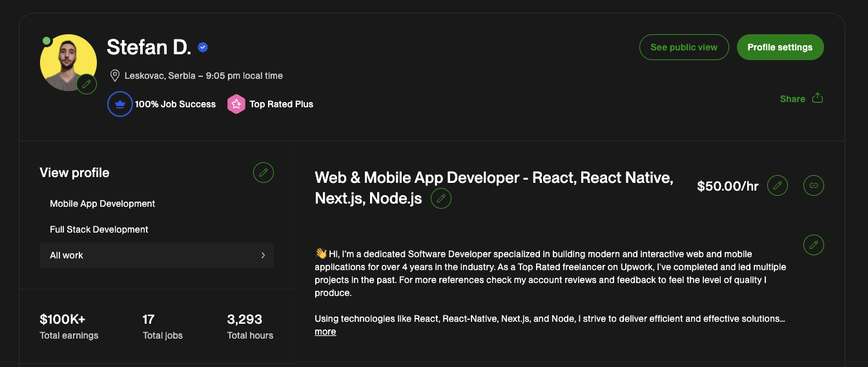Click the Total earnings label
The height and width of the screenshot is (367, 868).
[69, 335]
